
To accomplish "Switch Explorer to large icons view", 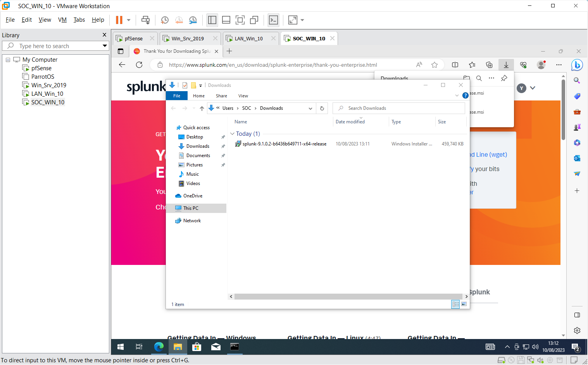I will coord(464,304).
